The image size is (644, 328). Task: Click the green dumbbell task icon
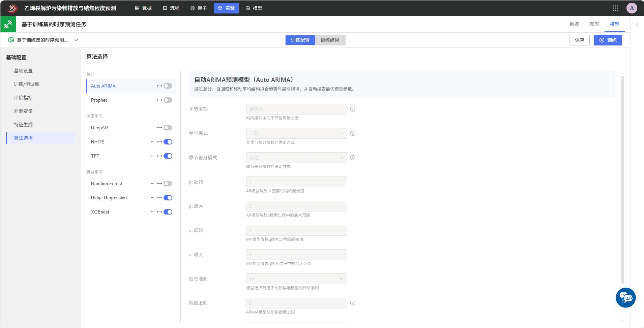click(x=8, y=24)
